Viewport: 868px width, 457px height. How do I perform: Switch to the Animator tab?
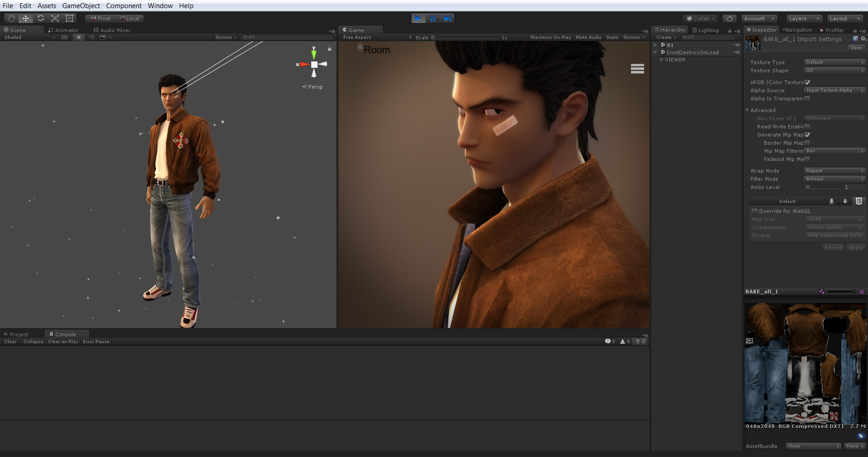click(x=63, y=30)
